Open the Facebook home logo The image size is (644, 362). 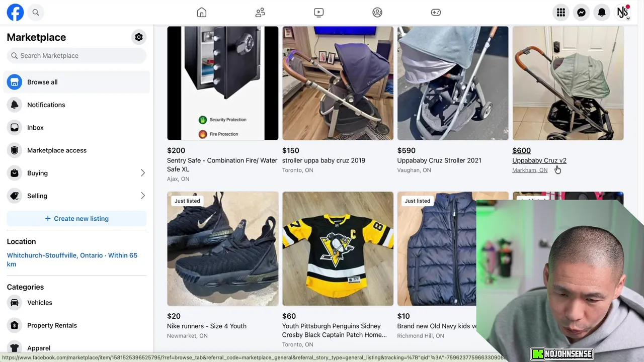[x=15, y=13]
